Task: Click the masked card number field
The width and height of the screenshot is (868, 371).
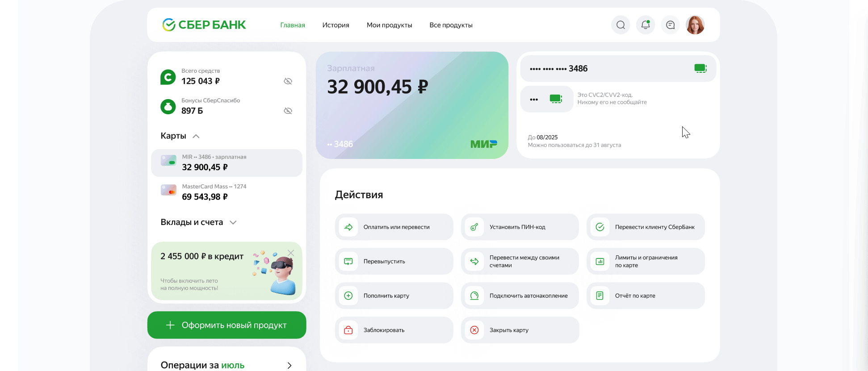Action: point(618,68)
